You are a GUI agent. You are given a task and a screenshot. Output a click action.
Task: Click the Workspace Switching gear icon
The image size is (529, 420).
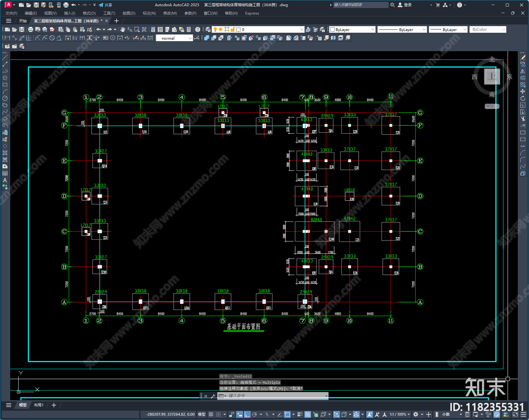pos(416,414)
